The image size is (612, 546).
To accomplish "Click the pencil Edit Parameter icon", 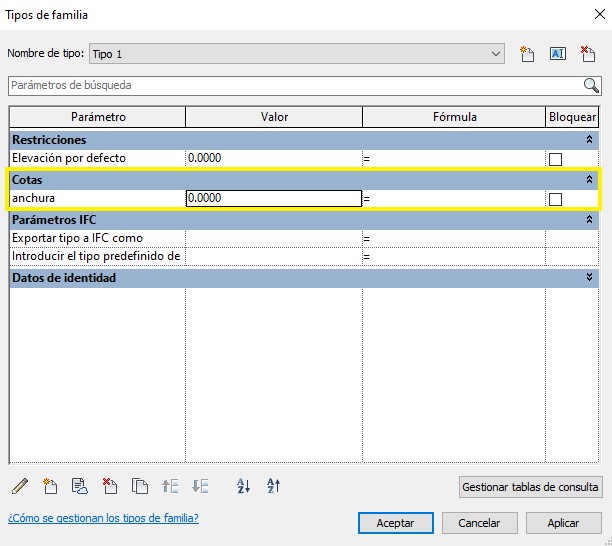I will click(19, 487).
